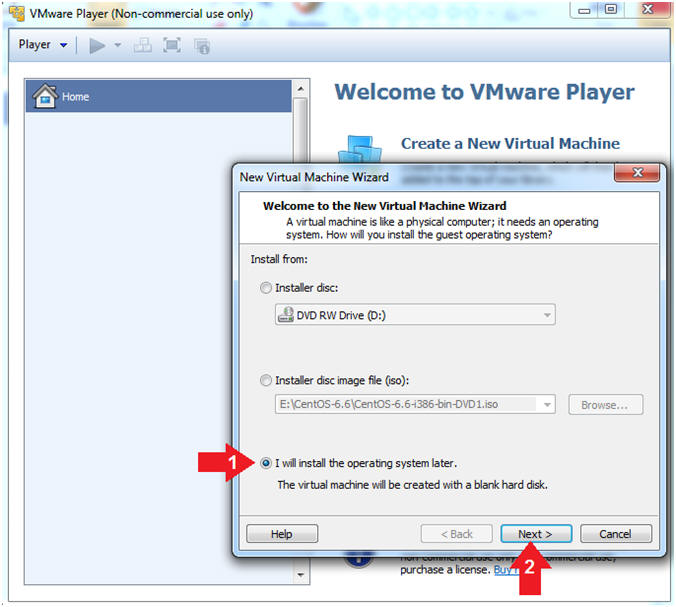Select Home in the library list
Image resolution: width=676 pixels, height=607 pixels.
tap(158, 96)
